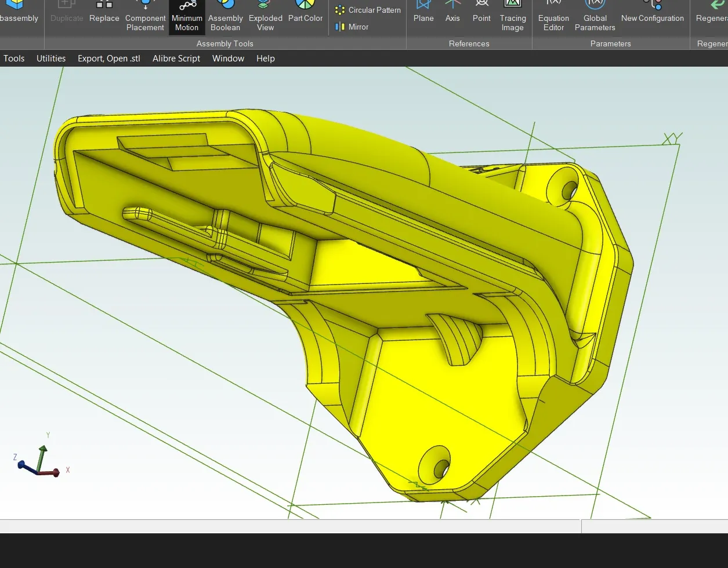Select the Circular Pattern tool
Screen dimensions: 728x568
point(368,10)
